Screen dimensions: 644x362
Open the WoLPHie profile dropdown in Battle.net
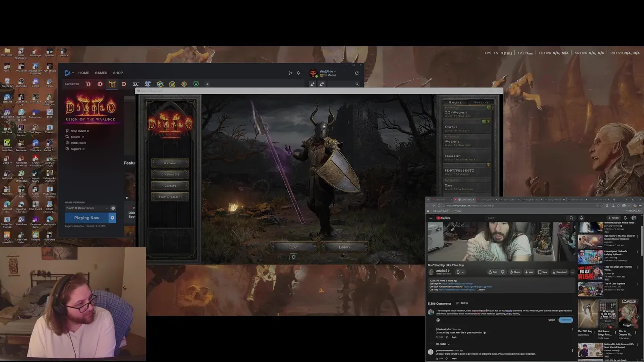click(328, 71)
